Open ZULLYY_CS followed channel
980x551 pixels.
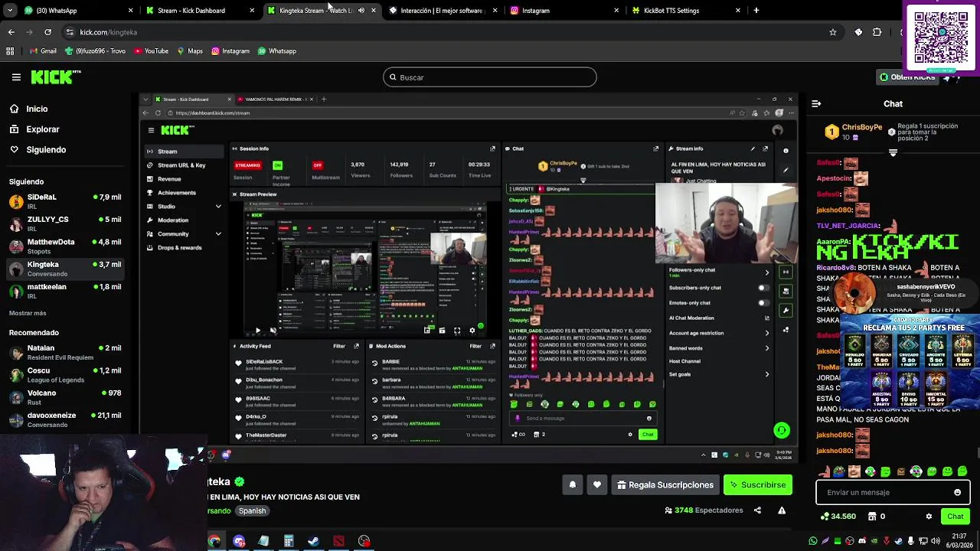coord(65,224)
